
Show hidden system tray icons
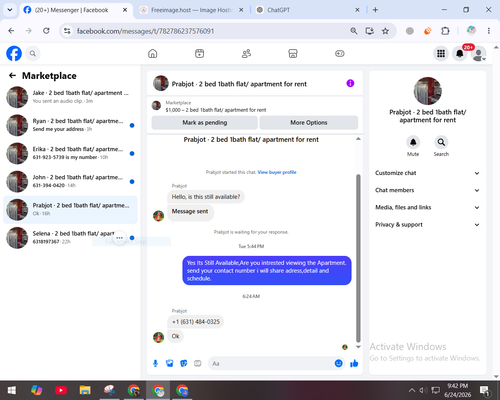(x=412, y=390)
